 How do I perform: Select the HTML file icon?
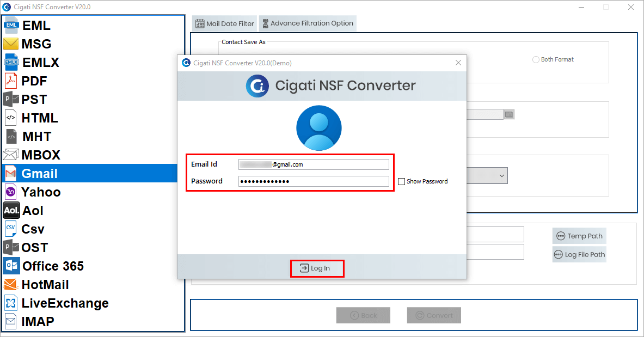tap(11, 118)
